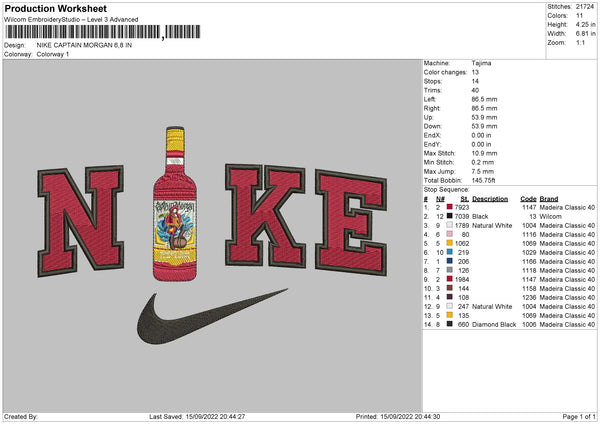Click the 'N#' column header
This screenshot has height=424, width=600.
pyautogui.click(x=440, y=199)
